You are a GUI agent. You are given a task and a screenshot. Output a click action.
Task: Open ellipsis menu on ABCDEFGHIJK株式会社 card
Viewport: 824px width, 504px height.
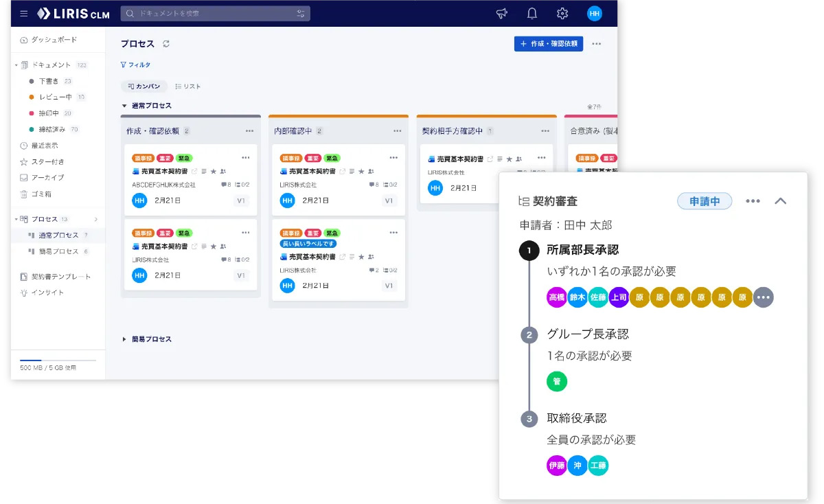246,158
